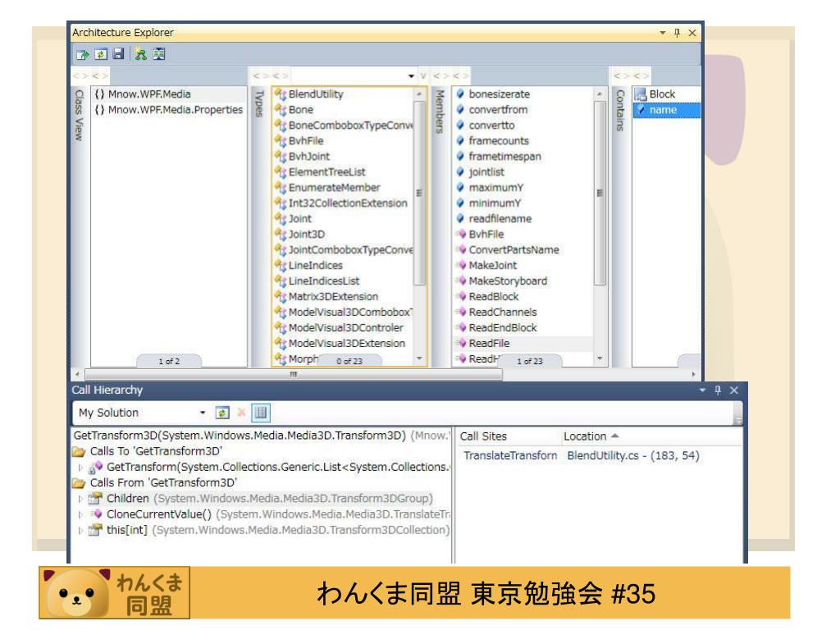Open Architecture Explorer window position menu arrow
The image size is (840, 630).
[x=662, y=33]
